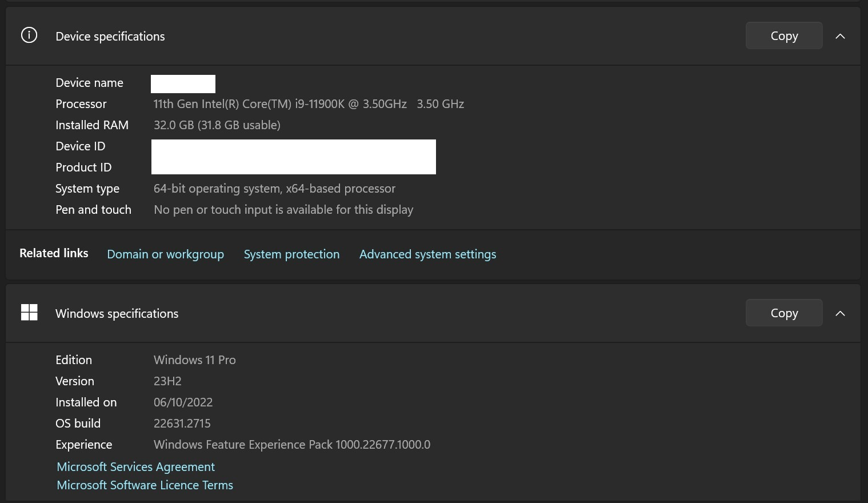
Task: Collapse the Windows specifications section
Action: 839,313
